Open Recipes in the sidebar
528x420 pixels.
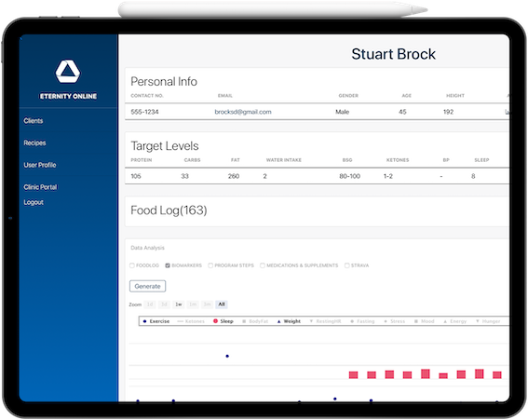[x=34, y=142]
